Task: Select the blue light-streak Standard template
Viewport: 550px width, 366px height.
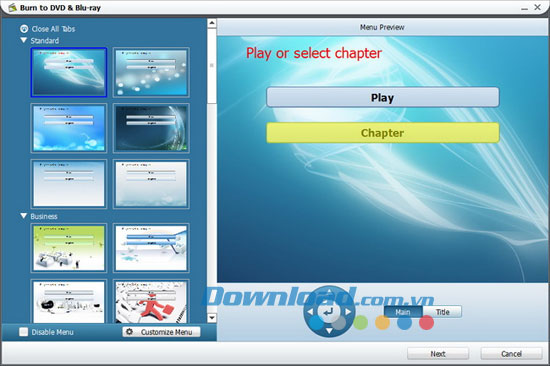Action: click(69, 72)
